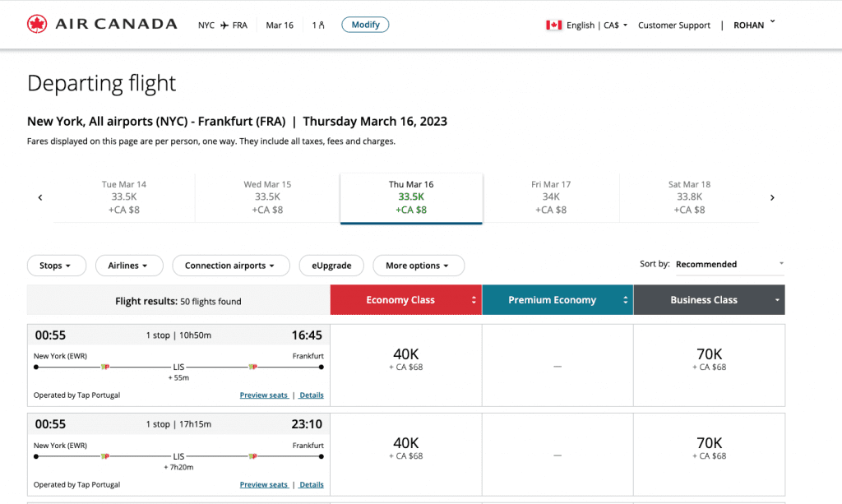Select 70K Business fare for 23:10 arrival

pos(710,455)
